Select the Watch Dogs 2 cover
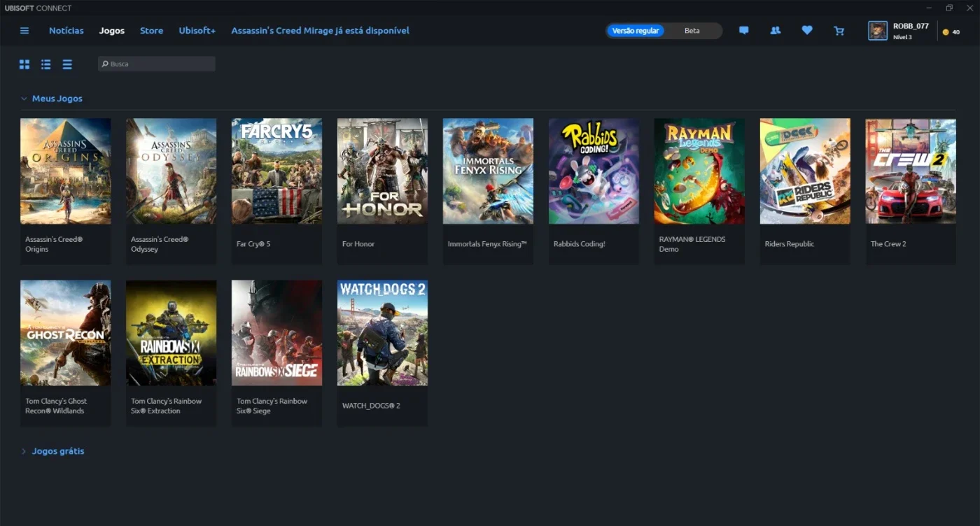The height and width of the screenshot is (526, 980). click(383, 333)
